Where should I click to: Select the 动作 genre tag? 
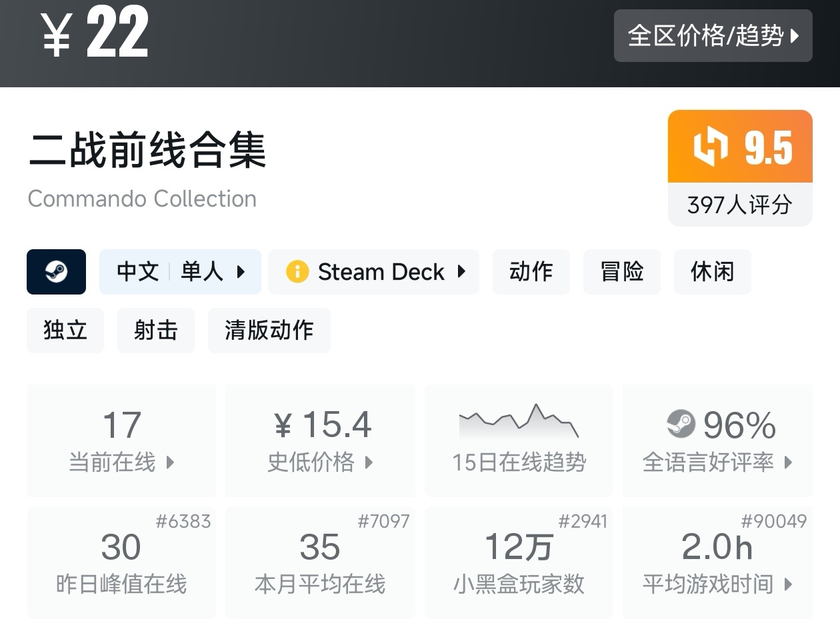tap(531, 272)
